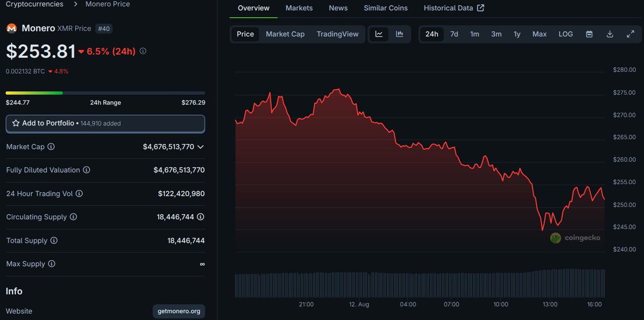Expand the Market Cap details chevron
644x320 pixels.
pyautogui.click(x=201, y=147)
